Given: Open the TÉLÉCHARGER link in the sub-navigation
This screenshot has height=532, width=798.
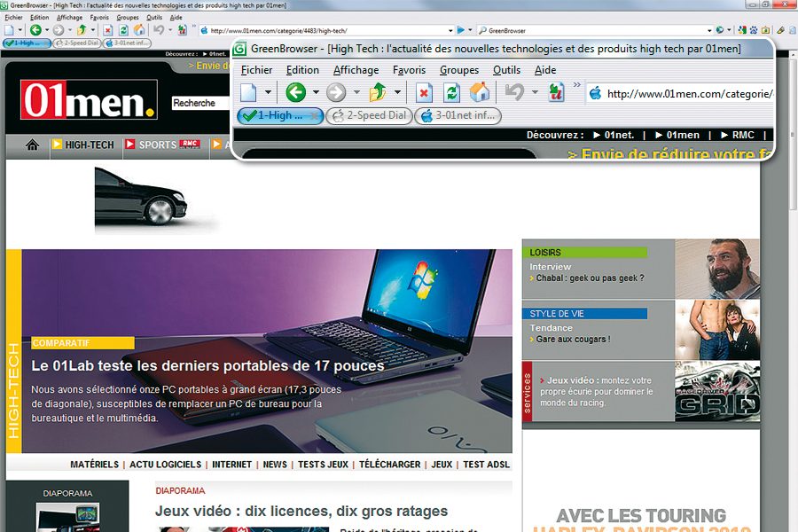Looking at the screenshot, I should [x=390, y=465].
